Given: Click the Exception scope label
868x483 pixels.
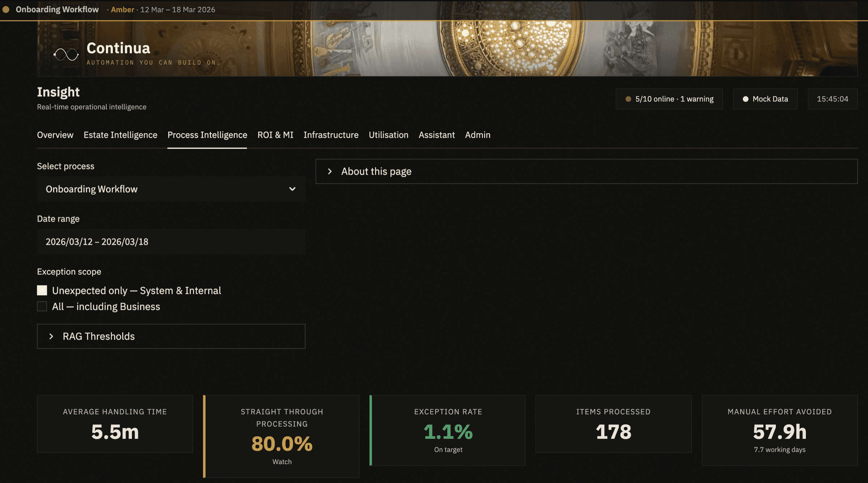Looking at the screenshot, I should (x=69, y=272).
